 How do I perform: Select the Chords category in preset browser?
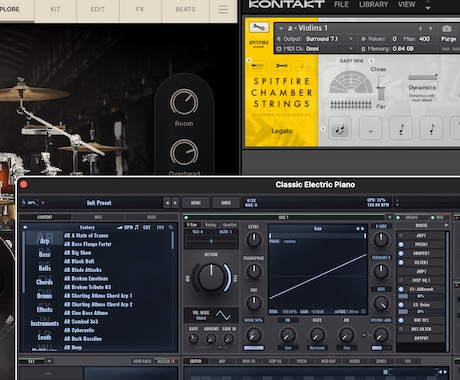[45, 282]
